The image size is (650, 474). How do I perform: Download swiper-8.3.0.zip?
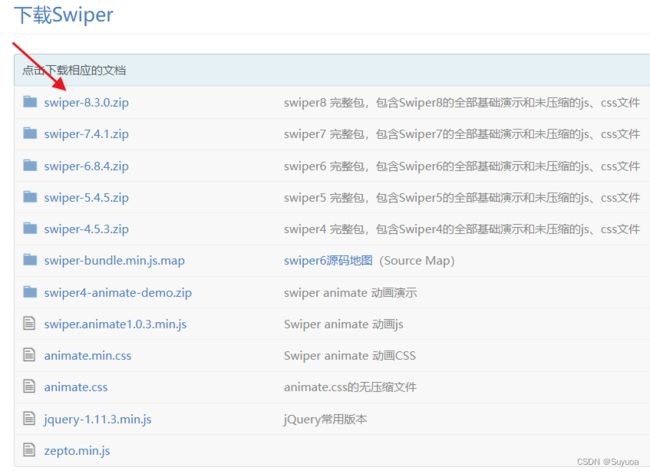click(x=86, y=102)
